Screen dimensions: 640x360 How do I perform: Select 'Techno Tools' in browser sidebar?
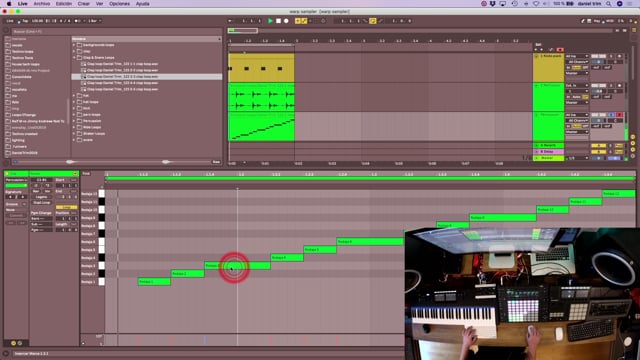point(22,58)
